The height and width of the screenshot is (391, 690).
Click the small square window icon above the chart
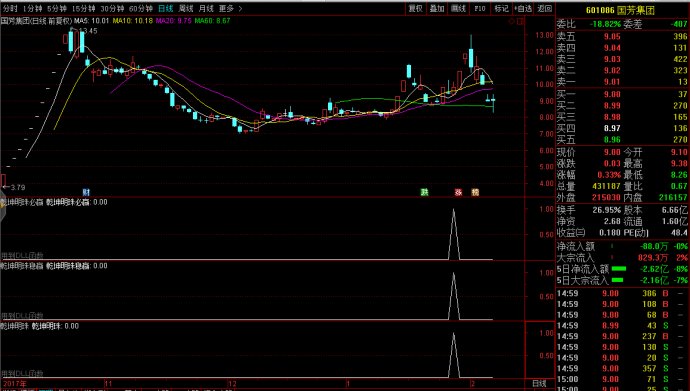coord(520,21)
